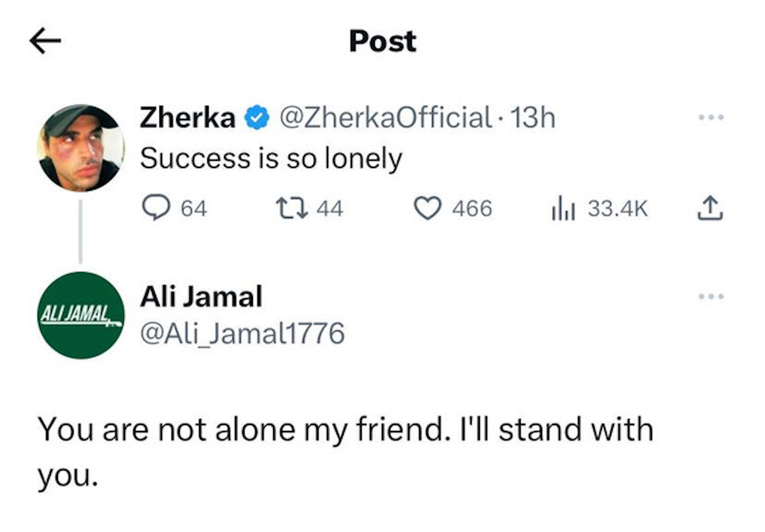Select the "Success is so lonely" post text

(x=271, y=158)
